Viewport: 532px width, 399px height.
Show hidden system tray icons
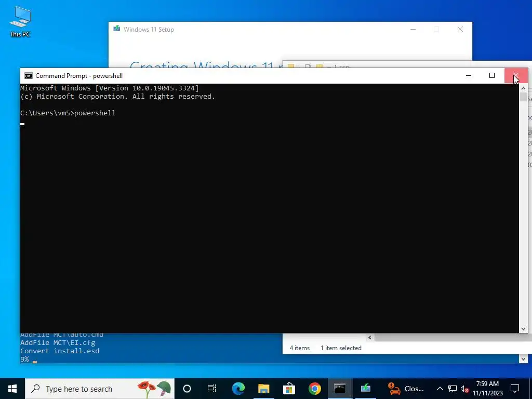[x=440, y=389]
